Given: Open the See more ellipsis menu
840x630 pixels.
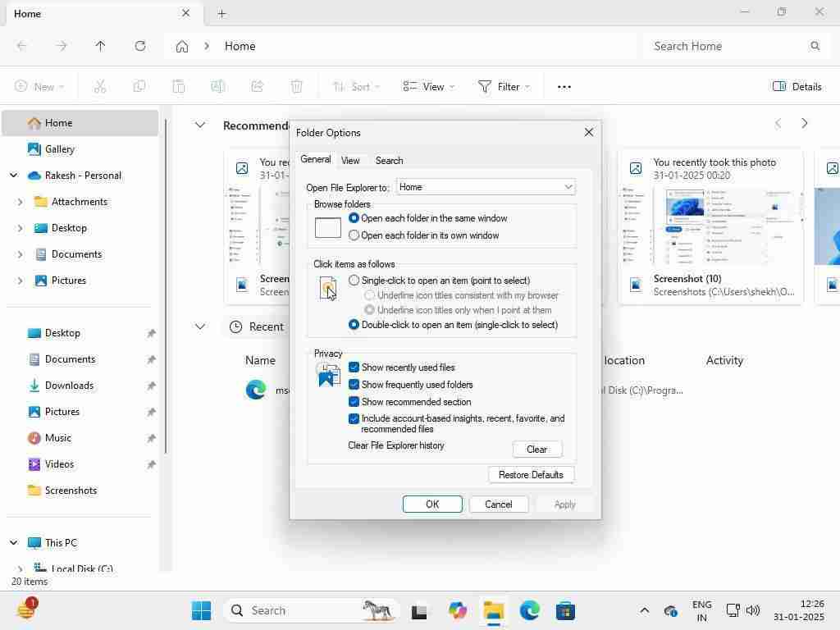Looking at the screenshot, I should click(564, 86).
